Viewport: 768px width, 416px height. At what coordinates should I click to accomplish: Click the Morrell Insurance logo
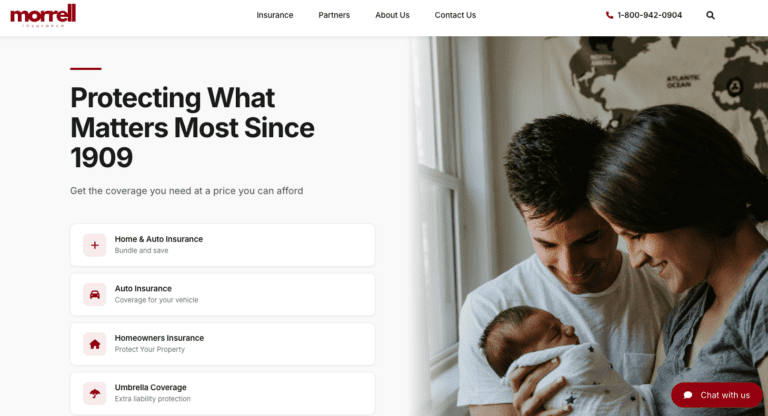tap(43, 16)
